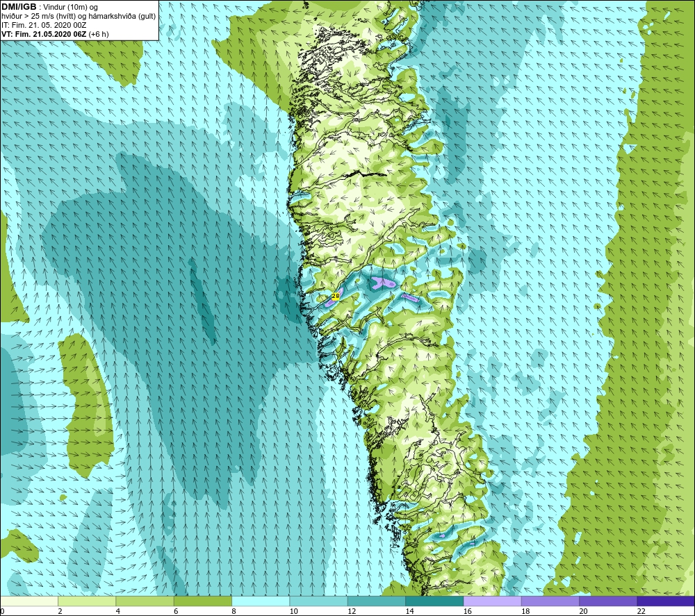Pick the dark indigo above-22 m/s legend swatch
The width and height of the screenshot is (695, 616).
[x=666, y=601]
